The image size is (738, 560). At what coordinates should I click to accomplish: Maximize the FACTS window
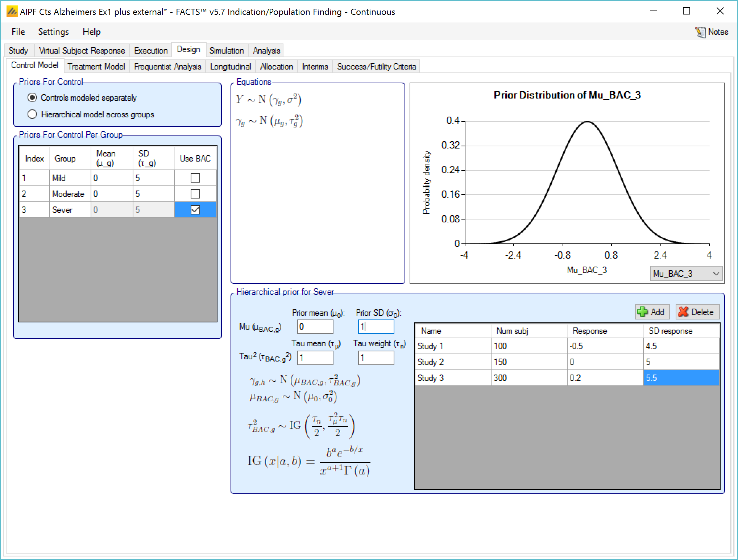point(686,11)
